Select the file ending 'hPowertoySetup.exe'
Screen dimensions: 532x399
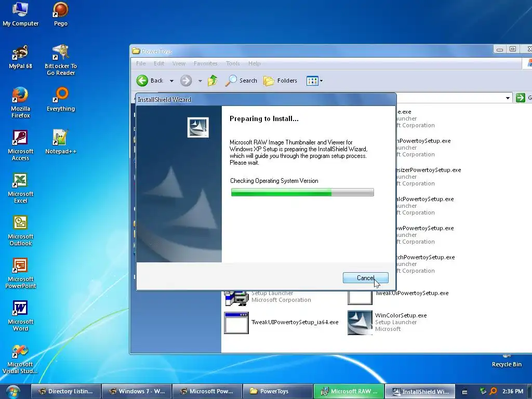click(x=424, y=141)
